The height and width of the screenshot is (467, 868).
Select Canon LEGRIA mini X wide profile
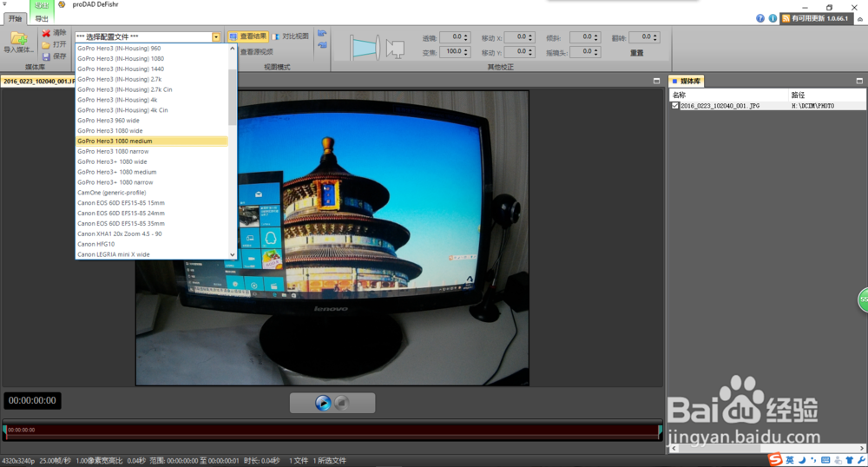click(151, 254)
